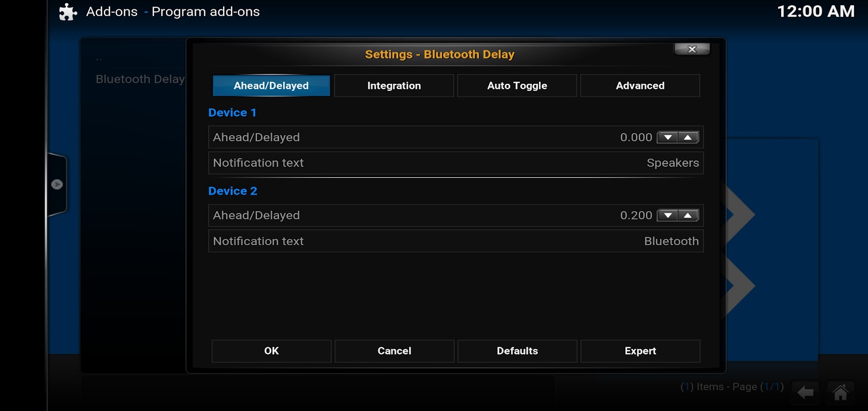Change settings level via Expert button
Image resolution: width=868 pixels, height=411 pixels.
pos(640,351)
